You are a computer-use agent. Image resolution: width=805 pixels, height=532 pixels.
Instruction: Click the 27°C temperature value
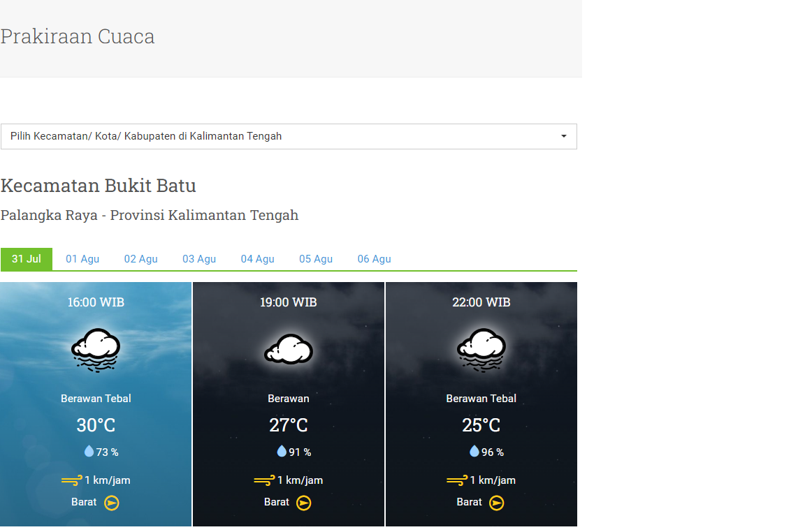click(x=289, y=425)
